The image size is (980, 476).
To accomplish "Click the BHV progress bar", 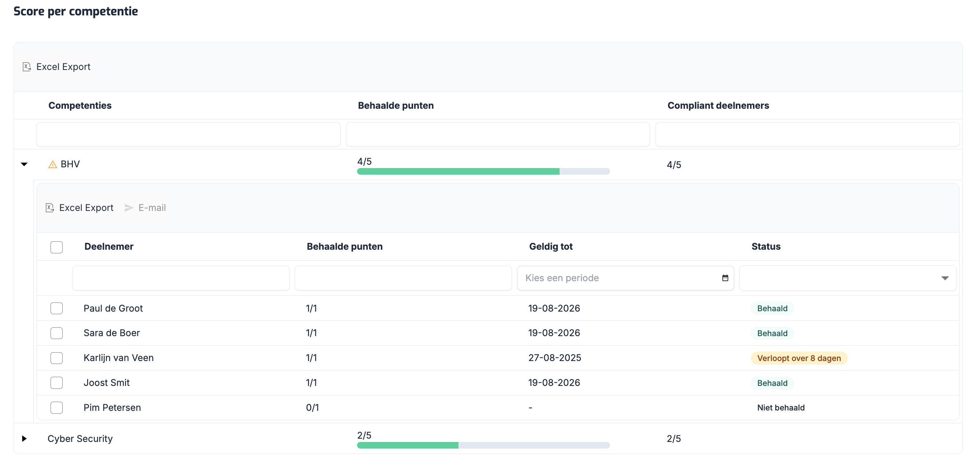I will pos(483,171).
